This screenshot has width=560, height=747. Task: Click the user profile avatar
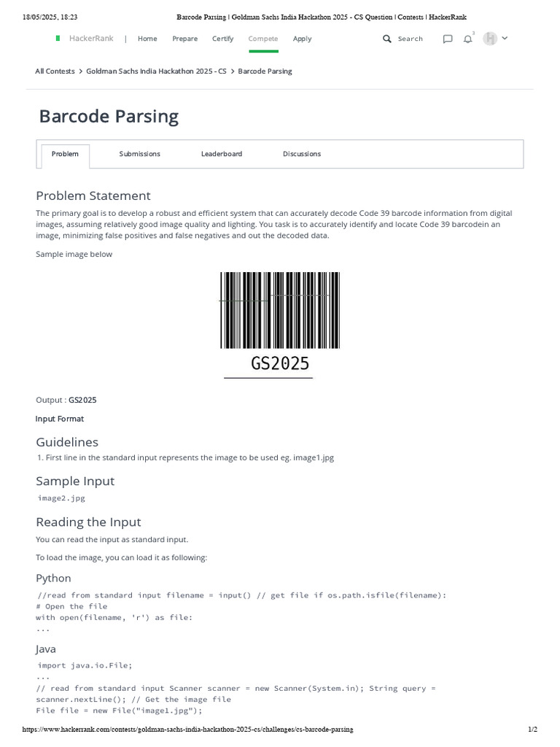490,39
